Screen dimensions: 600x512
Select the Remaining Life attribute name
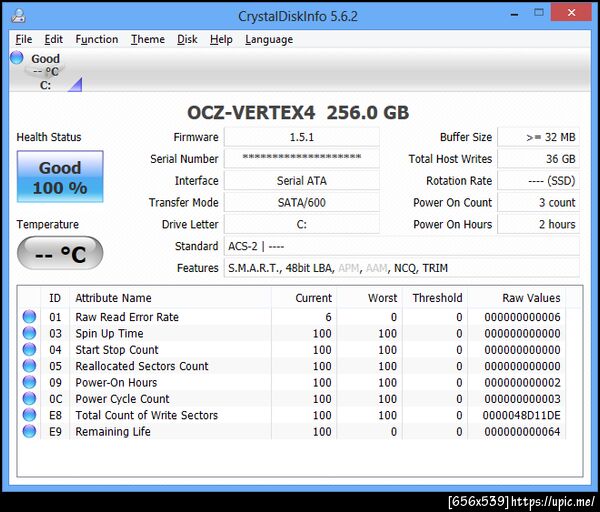tap(113, 432)
